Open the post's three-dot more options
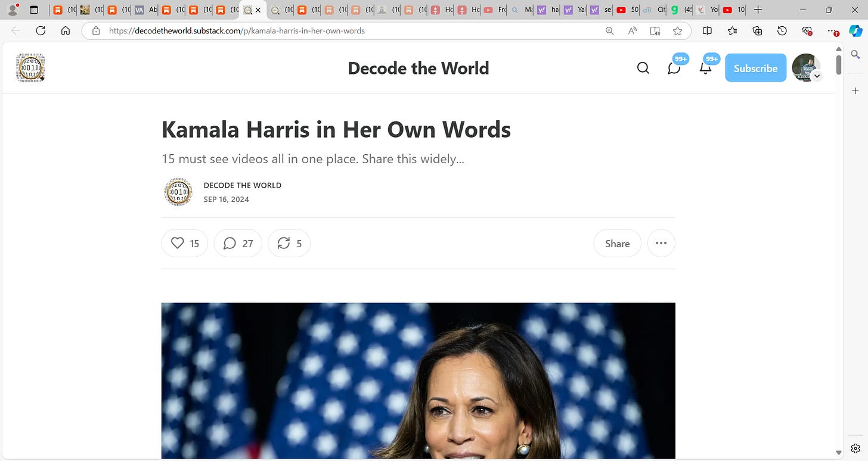The height and width of the screenshot is (461, 868). [x=661, y=243]
